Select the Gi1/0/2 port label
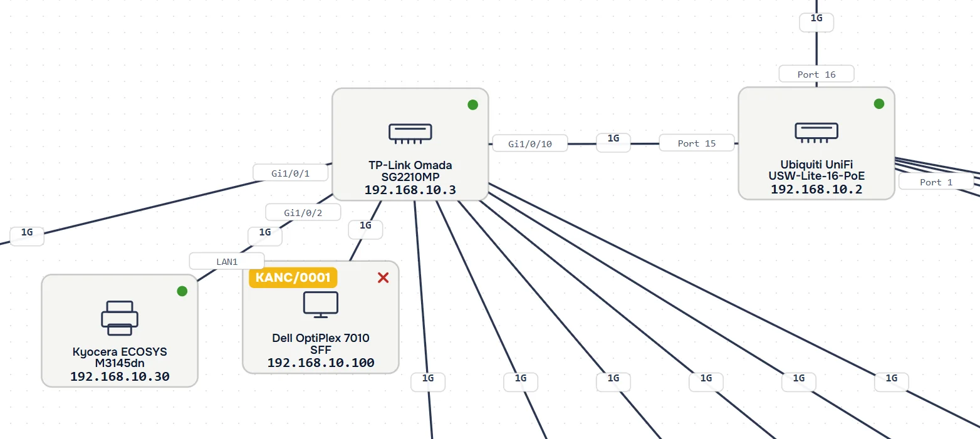The width and height of the screenshot is (980, 439). click(303, 212)
